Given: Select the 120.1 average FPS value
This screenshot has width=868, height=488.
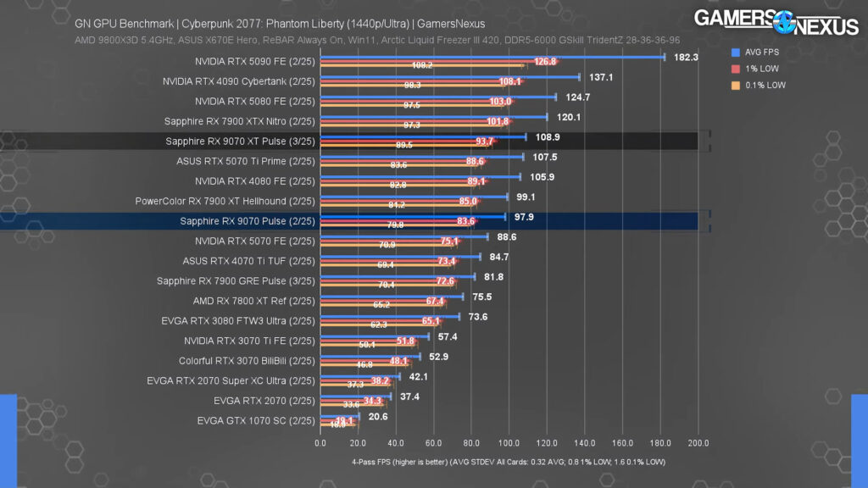Looking at the screenshot, I should tap(569, 117).
